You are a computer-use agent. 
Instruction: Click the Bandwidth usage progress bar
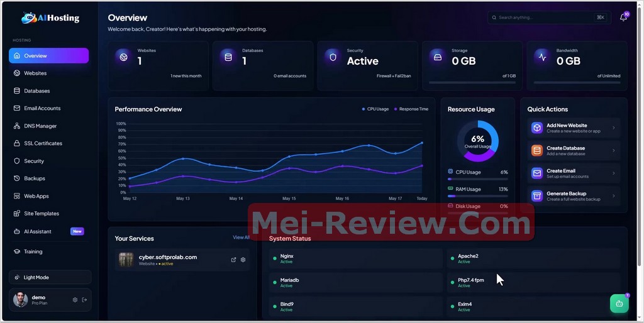(x=577, y=82)
